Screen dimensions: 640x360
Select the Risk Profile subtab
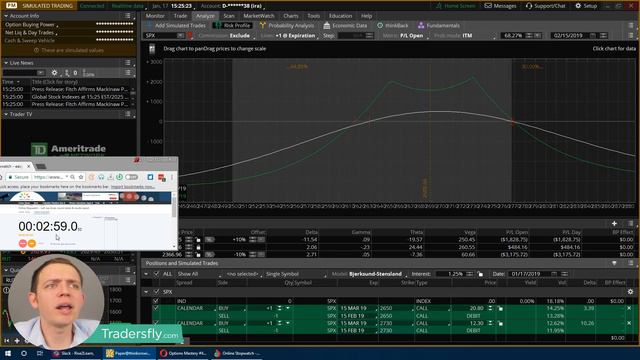232,25
